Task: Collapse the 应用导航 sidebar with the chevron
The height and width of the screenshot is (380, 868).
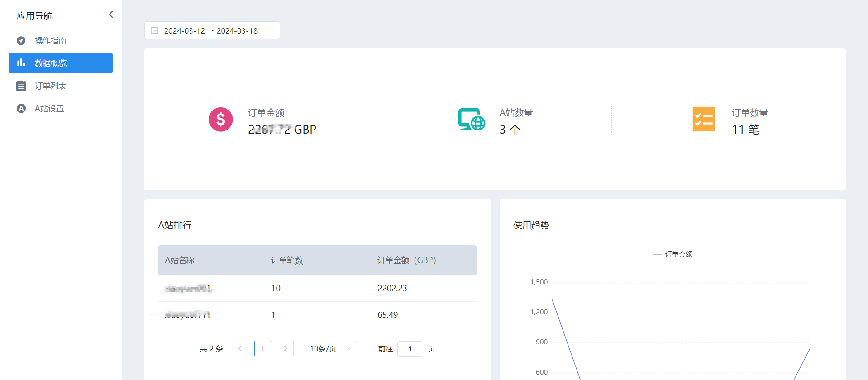Action: click(111, 14)
